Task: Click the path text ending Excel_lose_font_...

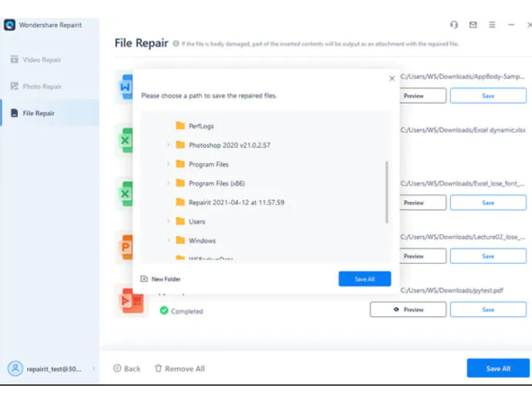Action: tap(463, 184)
